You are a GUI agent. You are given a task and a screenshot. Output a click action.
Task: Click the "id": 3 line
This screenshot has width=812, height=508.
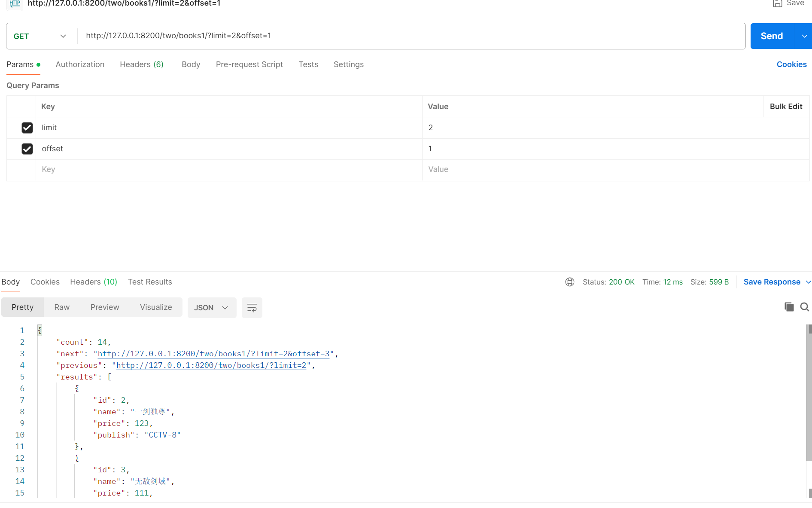click(x=111, y=470)
